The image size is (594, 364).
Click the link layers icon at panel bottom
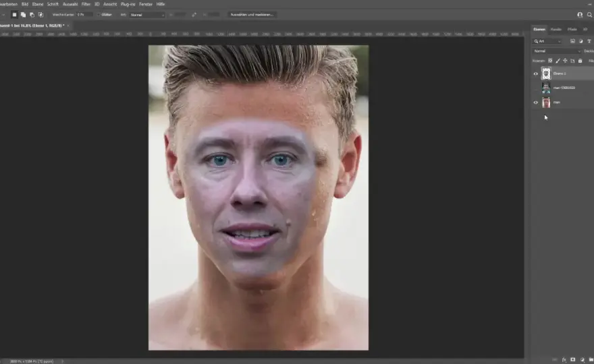click(555, 359)
